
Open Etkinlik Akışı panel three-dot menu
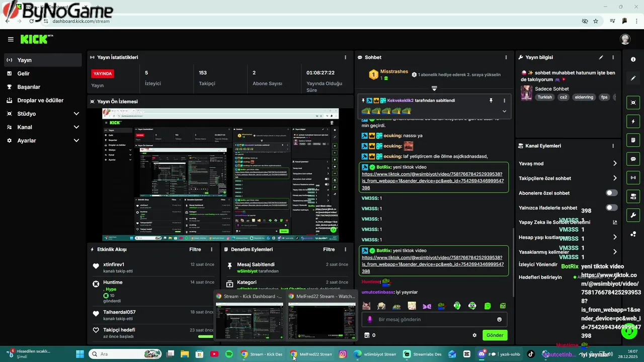click(211, 249)
